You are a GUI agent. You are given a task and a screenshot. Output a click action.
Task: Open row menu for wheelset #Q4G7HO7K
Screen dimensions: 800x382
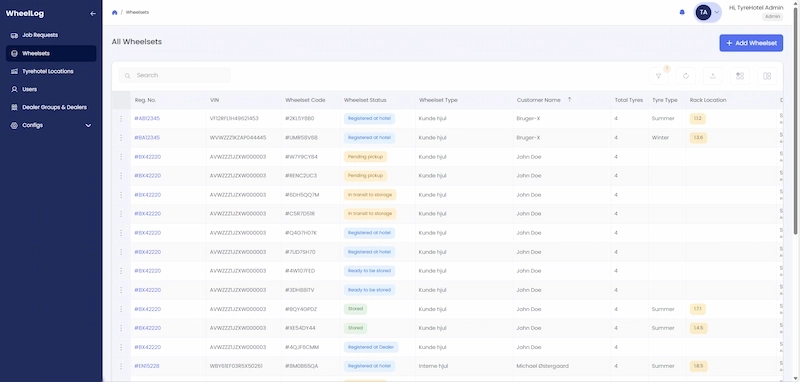(x=121, y=233)
